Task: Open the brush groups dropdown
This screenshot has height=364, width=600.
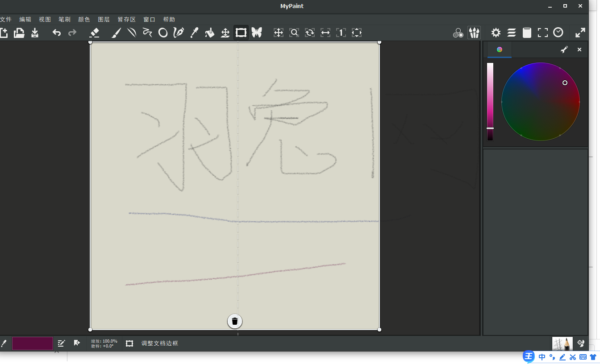Action: 474,33
